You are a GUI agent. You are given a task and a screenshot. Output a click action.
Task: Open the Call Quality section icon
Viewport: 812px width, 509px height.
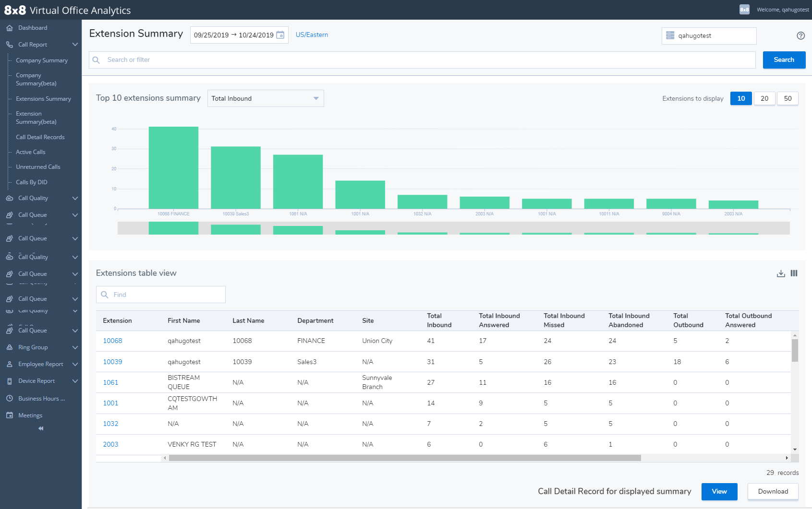[x=9, y=198]
